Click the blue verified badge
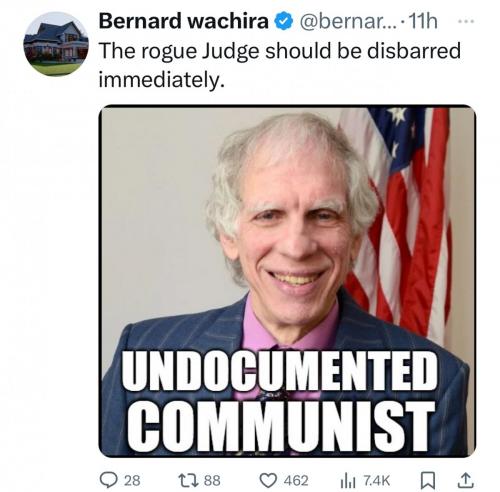Screen dimensions: 500x492 [x=283, y=22]
